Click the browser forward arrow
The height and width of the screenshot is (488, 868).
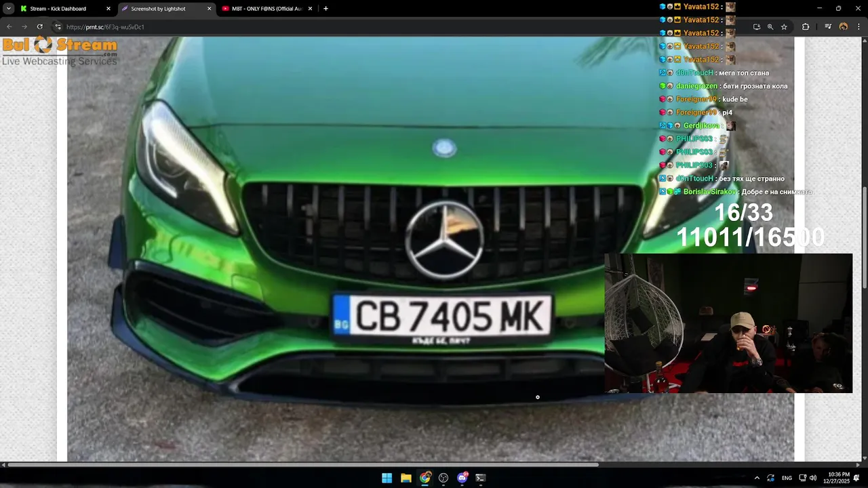24,26
